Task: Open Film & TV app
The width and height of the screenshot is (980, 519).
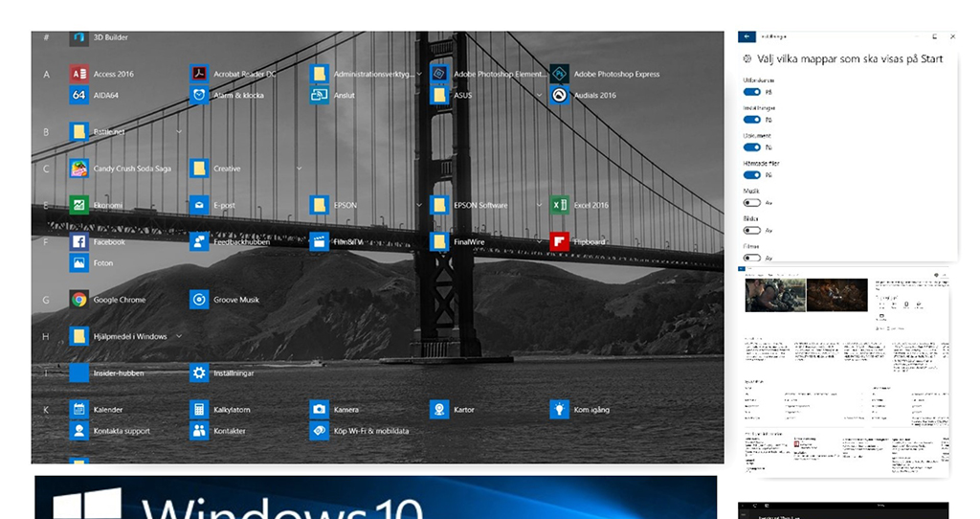Action: [336, 242]
